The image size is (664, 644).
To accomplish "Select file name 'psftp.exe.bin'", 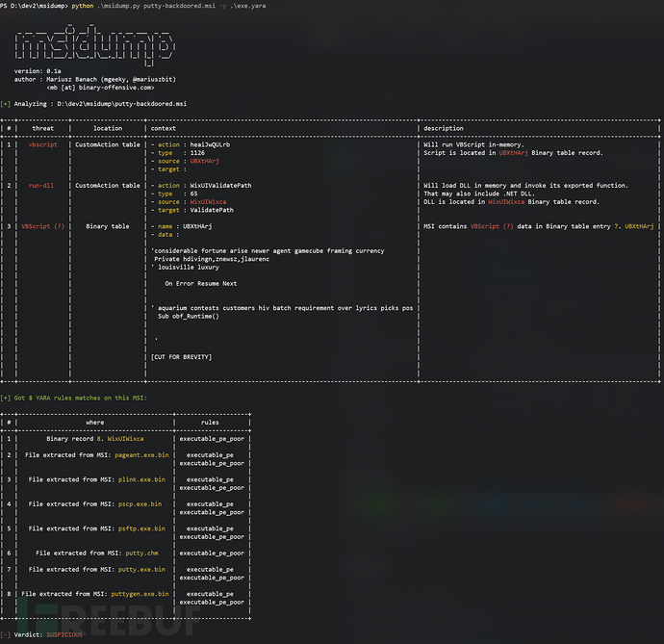I will pos(141,528).
